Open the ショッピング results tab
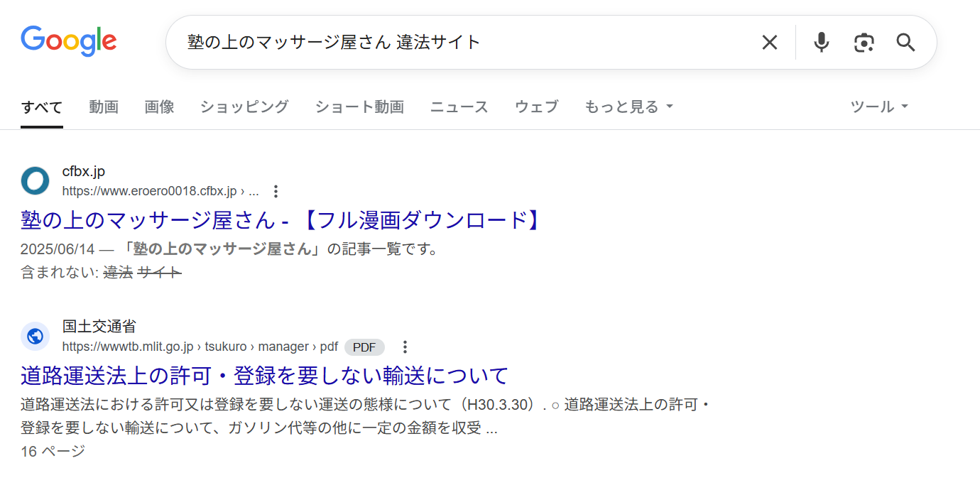 [243, 107]
